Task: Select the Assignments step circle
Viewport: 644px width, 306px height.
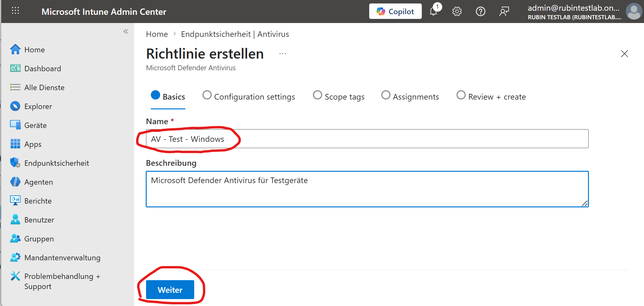Action: click(x=386, y=95)
